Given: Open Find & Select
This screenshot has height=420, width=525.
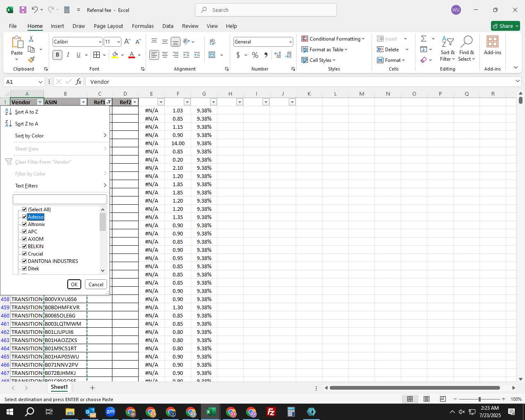Looking at the screenshot, I should (x=467, y=48).
